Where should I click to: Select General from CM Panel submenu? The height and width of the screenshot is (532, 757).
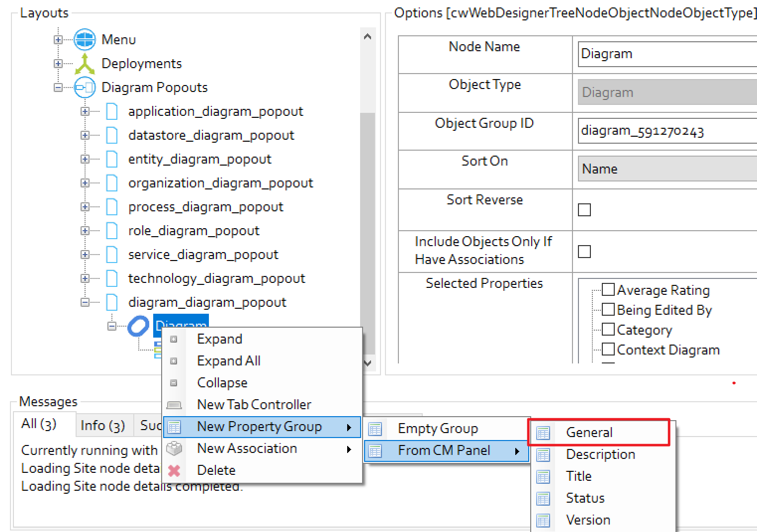coord(603,433)
